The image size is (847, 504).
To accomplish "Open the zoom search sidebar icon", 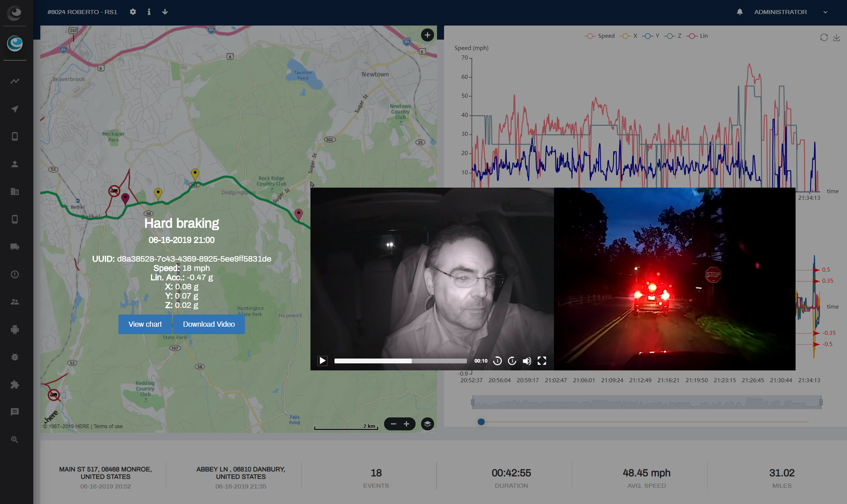I will [x=15, y=440].
